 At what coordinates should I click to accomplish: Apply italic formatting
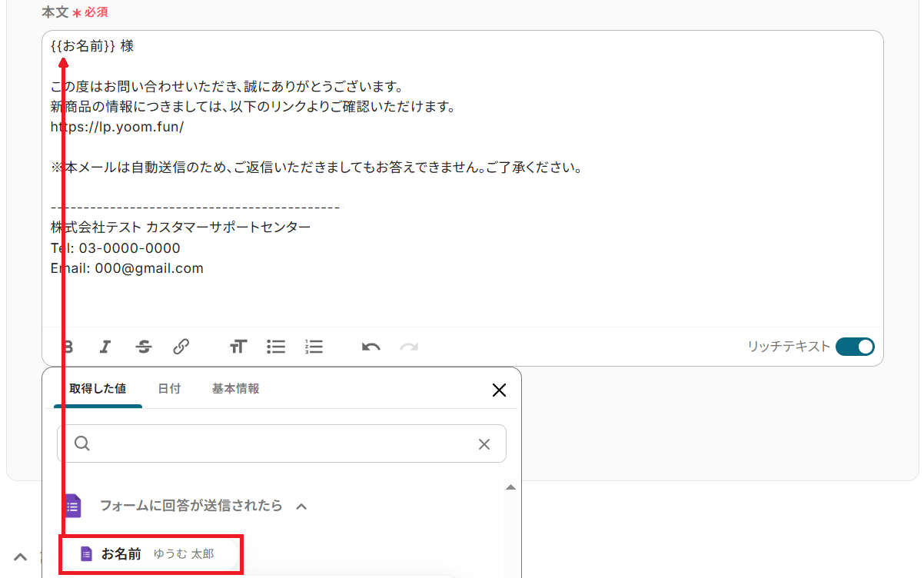(x=105, y=347)
